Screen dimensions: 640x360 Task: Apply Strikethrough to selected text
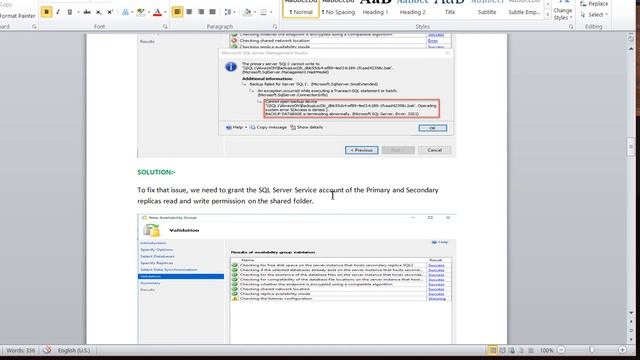coord(87,12)
